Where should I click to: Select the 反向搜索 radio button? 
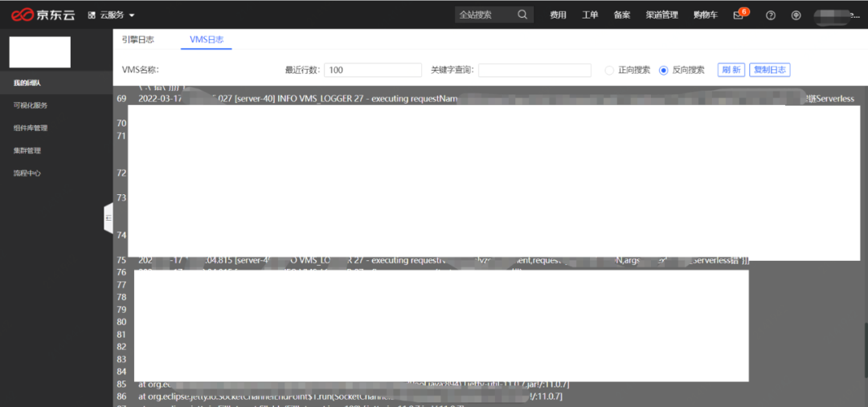coord(663,70)
